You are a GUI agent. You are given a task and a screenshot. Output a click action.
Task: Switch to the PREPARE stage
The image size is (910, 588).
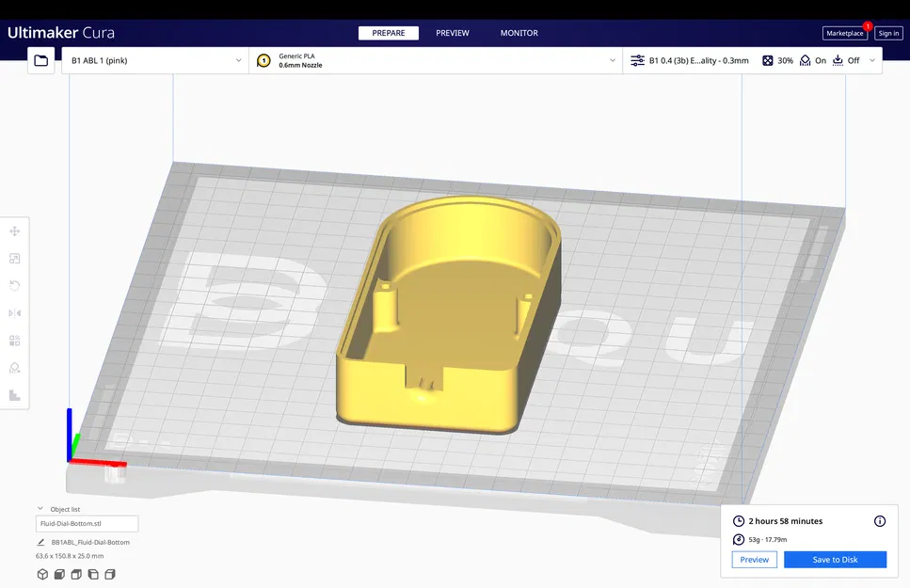click(x=389, y=33)
